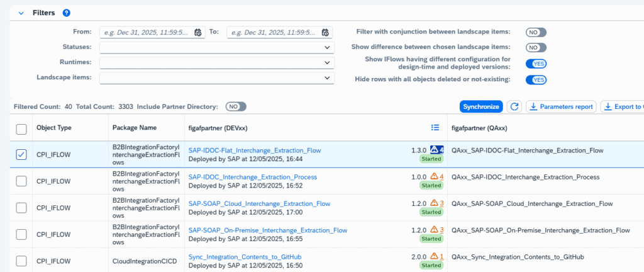Screen dimensions: 644x272
Task: Toggle Show difference between chosen landscape items
Action: click(x=536, y=48)
